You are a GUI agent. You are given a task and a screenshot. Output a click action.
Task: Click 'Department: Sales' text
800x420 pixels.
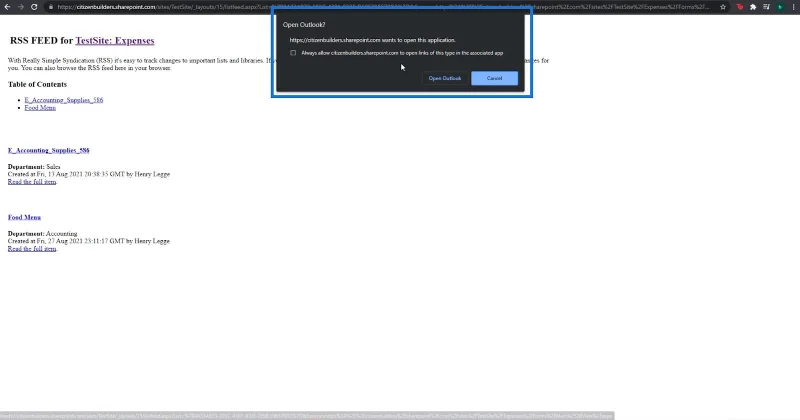pyautogui.click(x=34, y=166)
